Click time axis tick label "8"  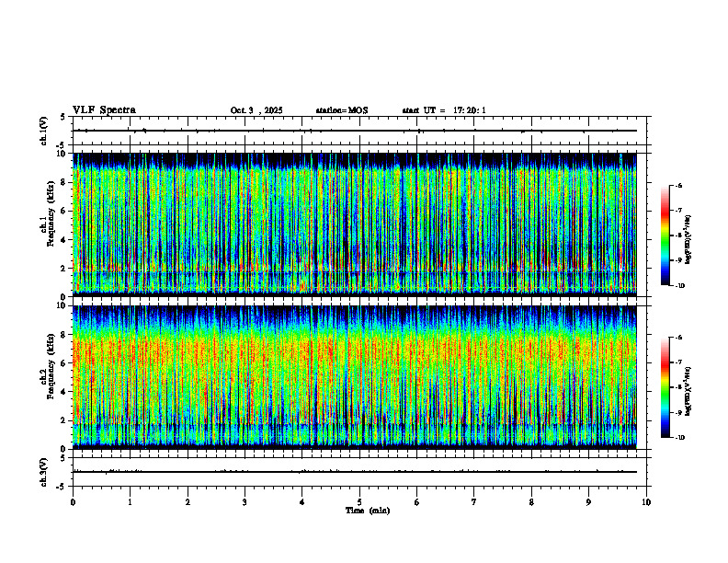click(x=531, y=502)
